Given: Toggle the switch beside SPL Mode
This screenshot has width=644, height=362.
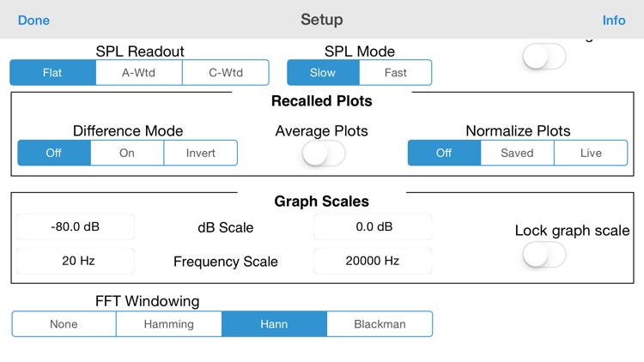Looking at the screenshot, I should click(x=544, y=57).
